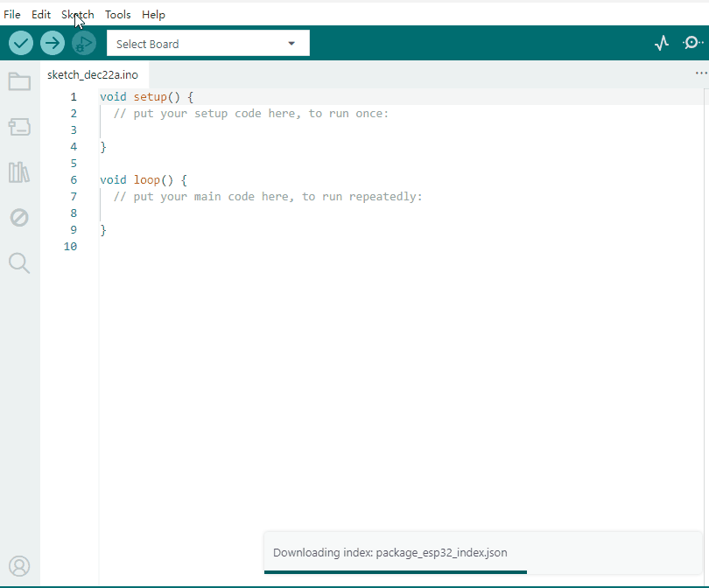
Task: Open the Serial Plotter
Action: [662, 44]
